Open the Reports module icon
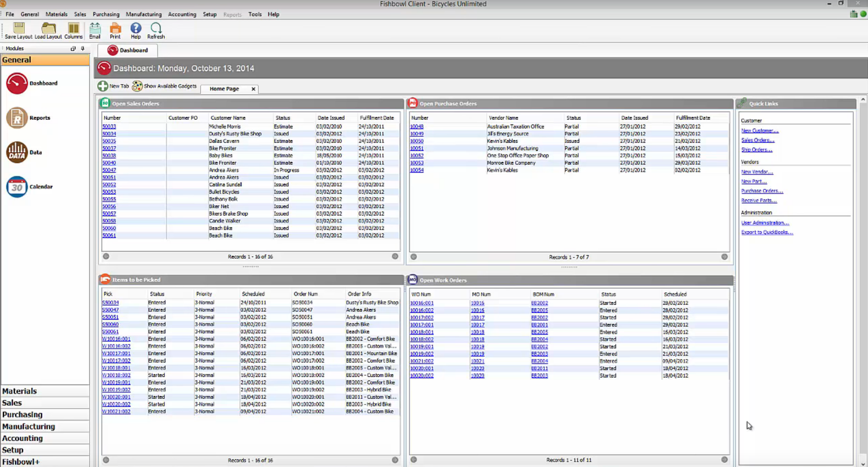 [x=17, y=118]
